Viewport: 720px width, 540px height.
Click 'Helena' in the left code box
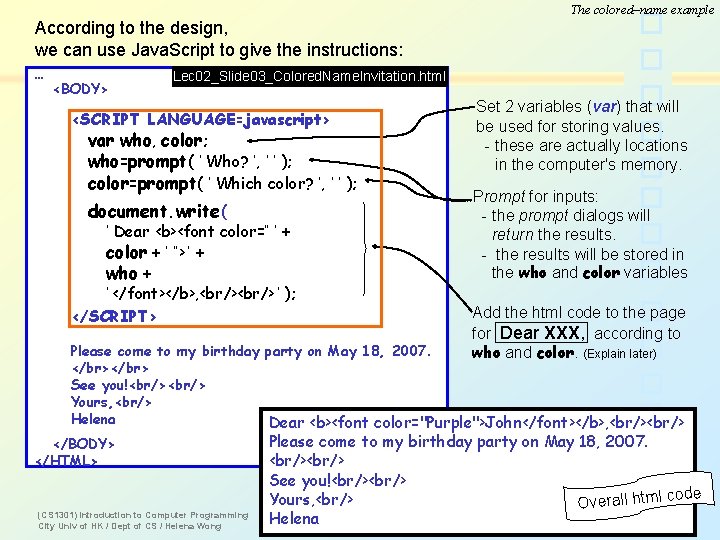point(93,419)
